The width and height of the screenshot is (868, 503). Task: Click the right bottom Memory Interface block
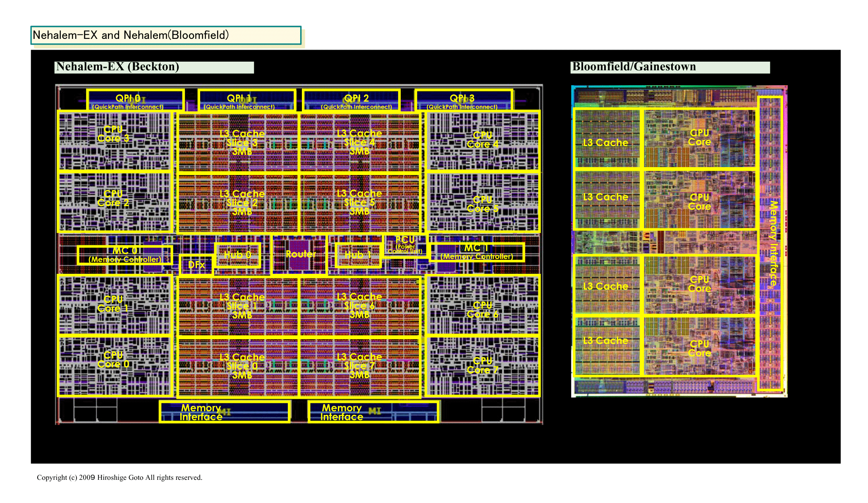pos(373,412)
